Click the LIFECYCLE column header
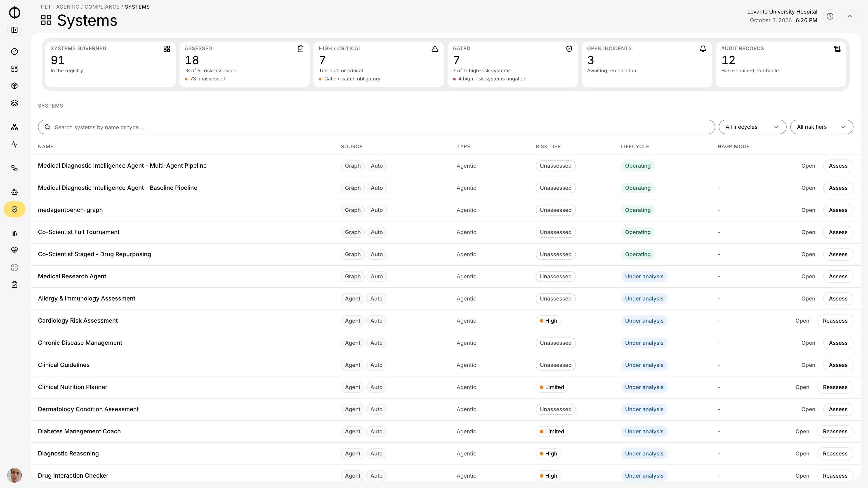Image resolution: width=868 pixels, height=488 pixels. coord(635,146)
